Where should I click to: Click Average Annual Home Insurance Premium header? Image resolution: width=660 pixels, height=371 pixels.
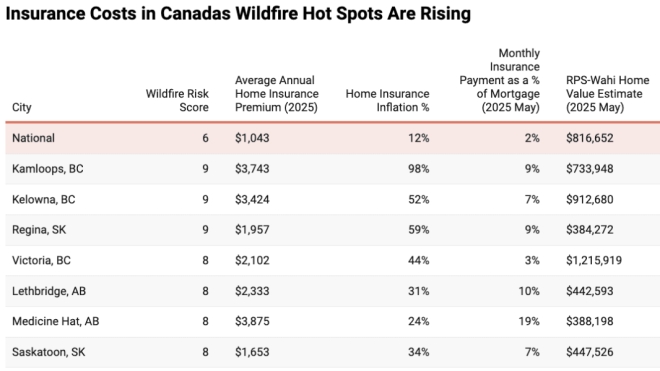277,93
